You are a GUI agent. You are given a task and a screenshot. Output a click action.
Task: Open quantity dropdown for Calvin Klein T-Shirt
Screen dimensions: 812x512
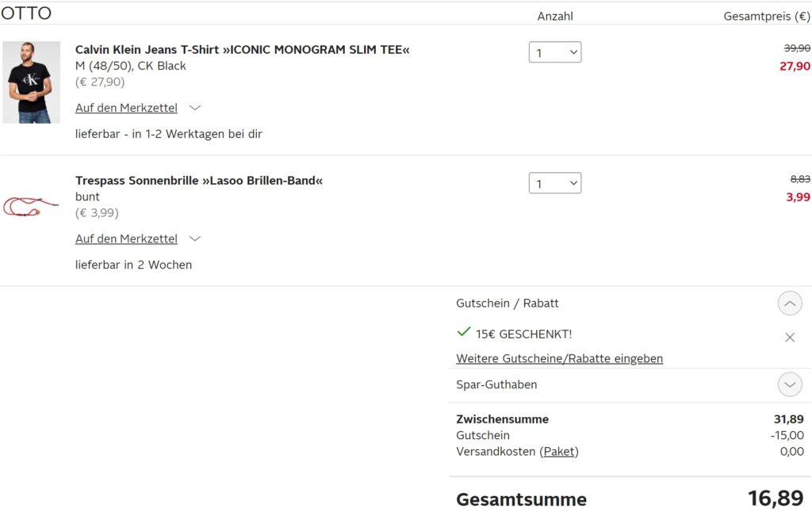pos(554,52)
